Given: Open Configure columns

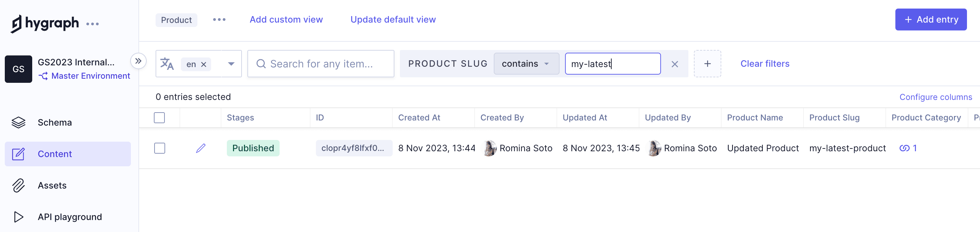Looking at the screenshot, I should tap(935, 97).
